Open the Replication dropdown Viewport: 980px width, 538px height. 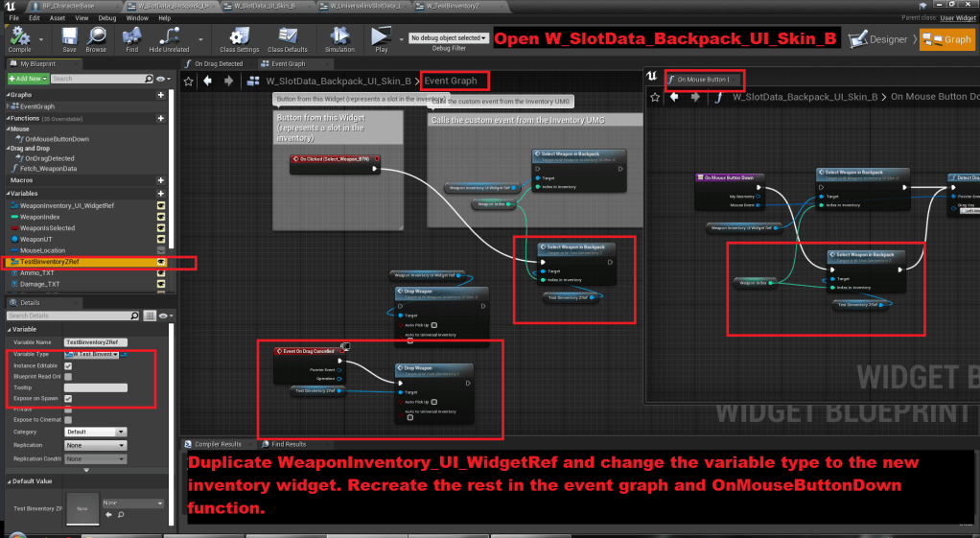pyautogui.click(x=95, y=445)
